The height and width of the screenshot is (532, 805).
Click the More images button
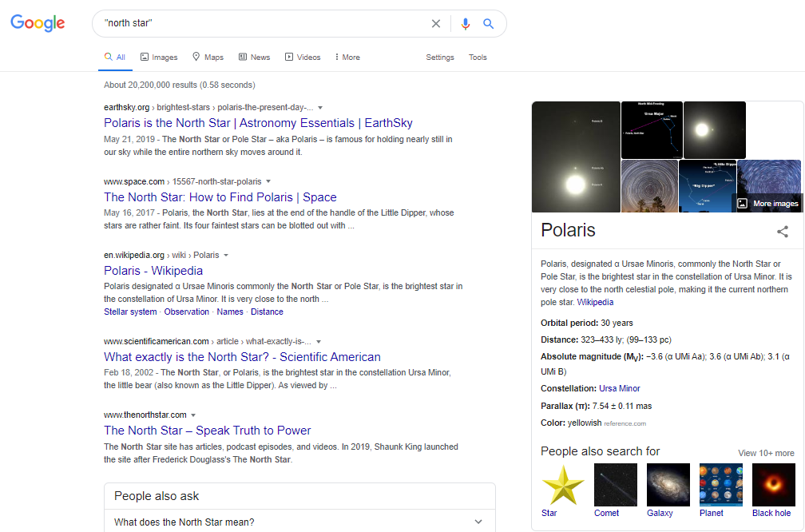(767, 204)
